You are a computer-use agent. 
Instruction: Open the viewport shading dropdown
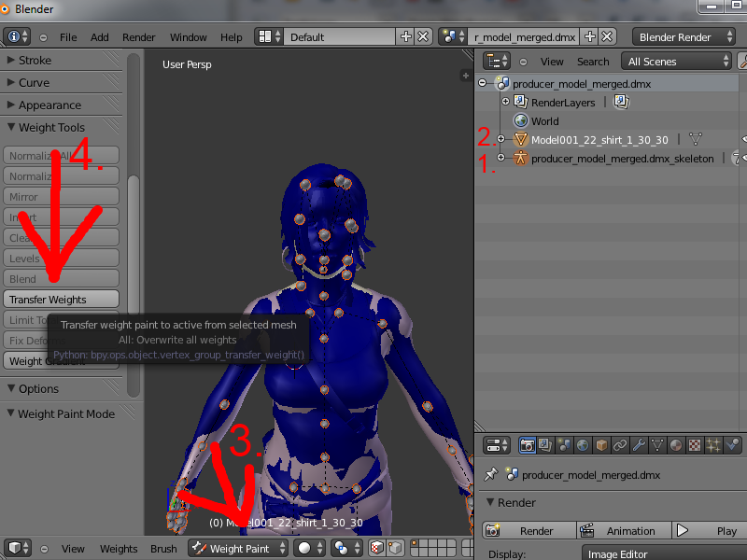[310, 548]
